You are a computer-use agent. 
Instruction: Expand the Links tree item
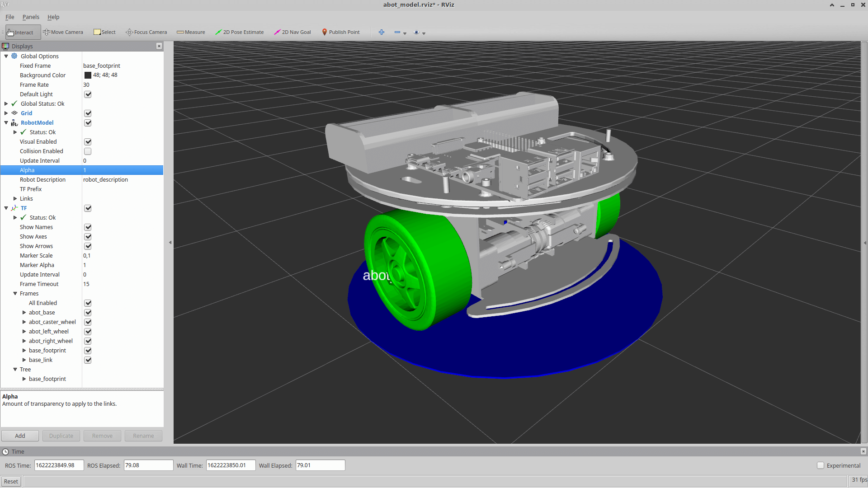point(15,199)
